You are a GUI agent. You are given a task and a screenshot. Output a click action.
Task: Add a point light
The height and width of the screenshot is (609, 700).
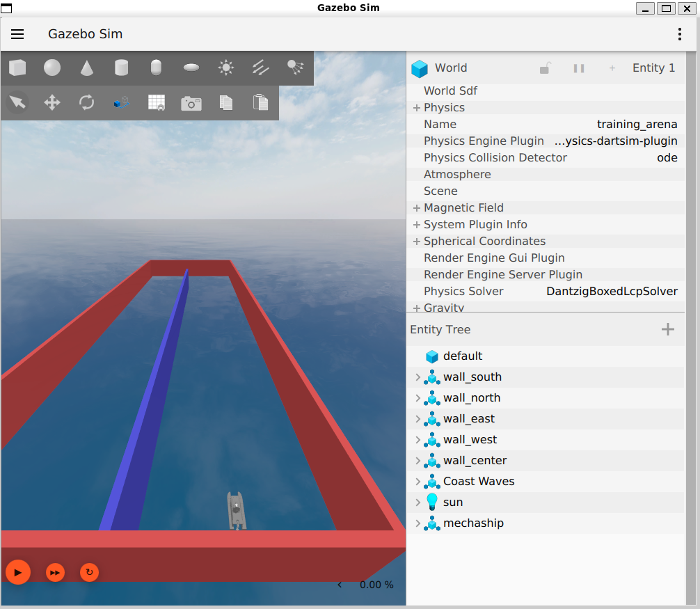226,68
